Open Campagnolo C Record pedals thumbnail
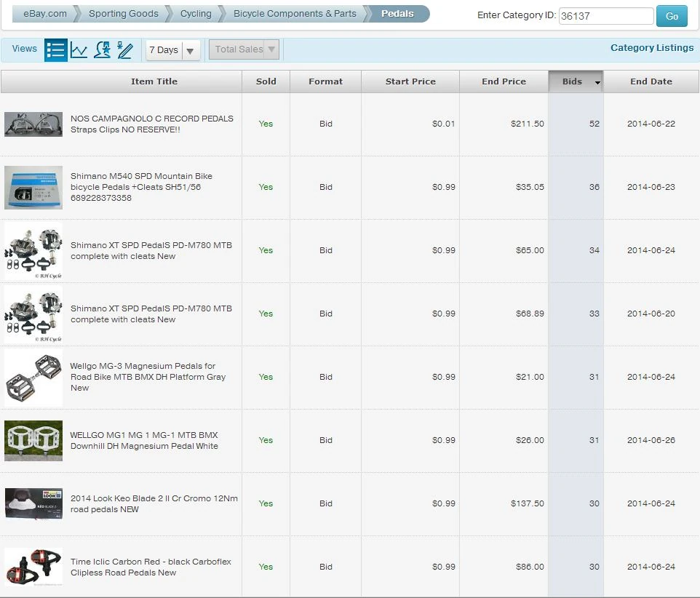Viewport: 700px width, 598px height. 33,124
